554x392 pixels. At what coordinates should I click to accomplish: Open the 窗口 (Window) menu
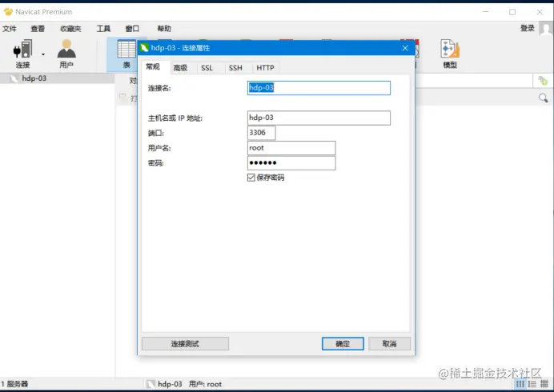pos(132,29)
